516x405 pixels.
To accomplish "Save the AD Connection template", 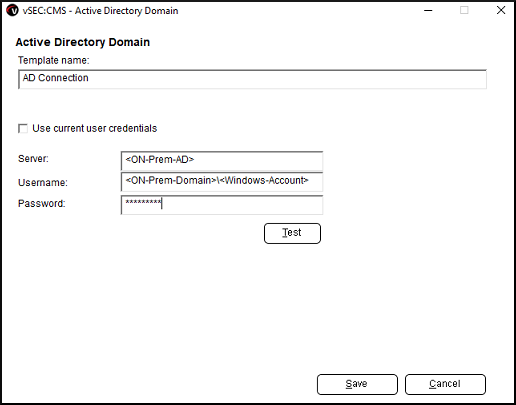I will point(357,384).
